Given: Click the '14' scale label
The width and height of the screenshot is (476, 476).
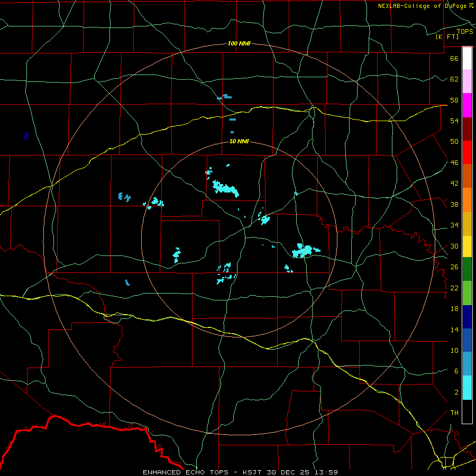Looking at the screenshot, I should (454, 329).
